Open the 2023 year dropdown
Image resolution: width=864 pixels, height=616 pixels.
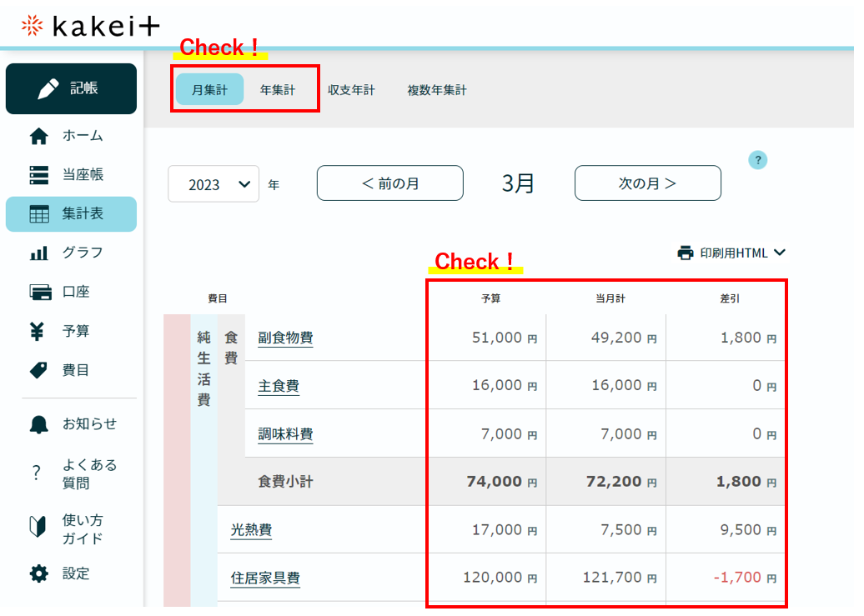click(213, 184)
